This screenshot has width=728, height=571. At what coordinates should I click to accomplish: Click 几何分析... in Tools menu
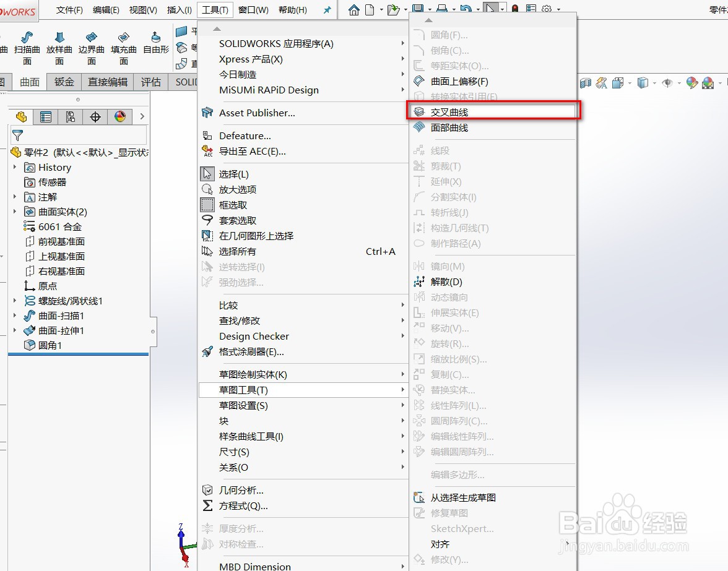(x=303, y=491)
